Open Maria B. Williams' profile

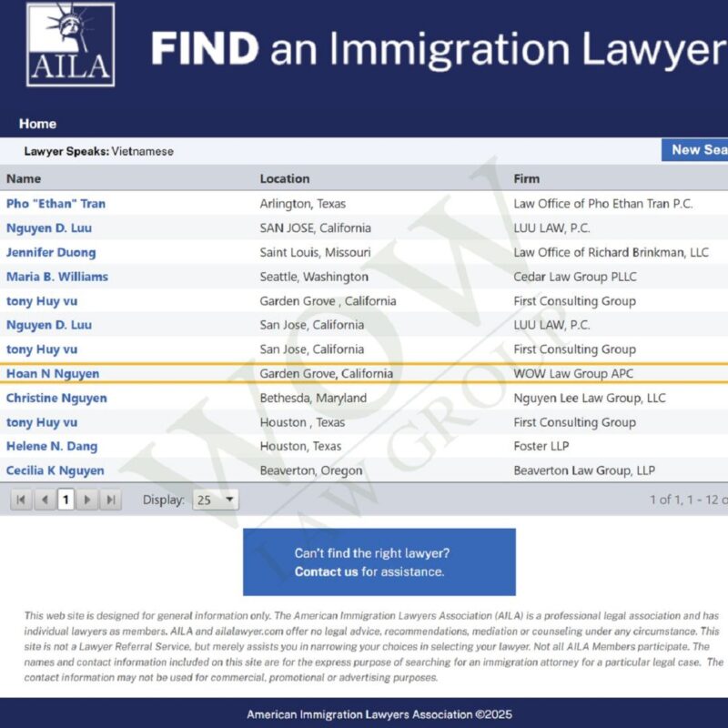(x=57, y=277)
